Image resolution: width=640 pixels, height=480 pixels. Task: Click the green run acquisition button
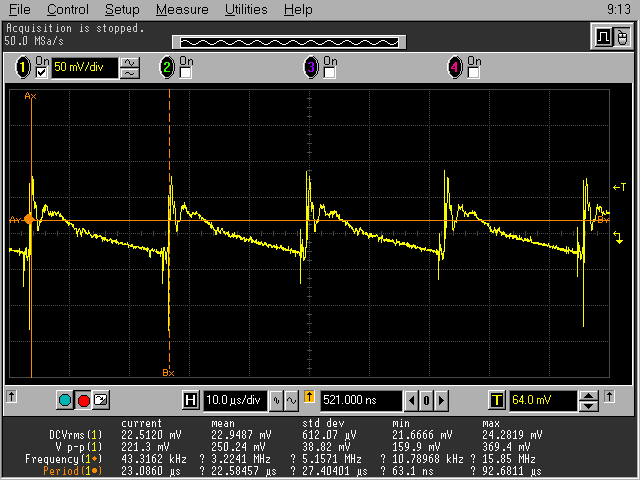[x=65, y=401]
